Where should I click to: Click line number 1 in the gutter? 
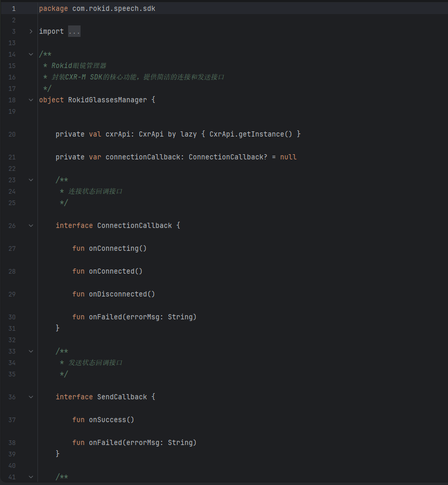[x=14, y=9]
